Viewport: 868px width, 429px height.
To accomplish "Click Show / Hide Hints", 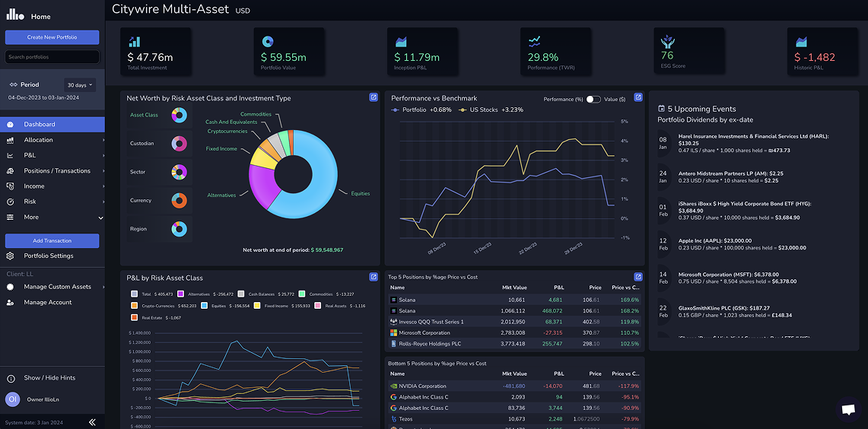I will [x=49, y=378].
